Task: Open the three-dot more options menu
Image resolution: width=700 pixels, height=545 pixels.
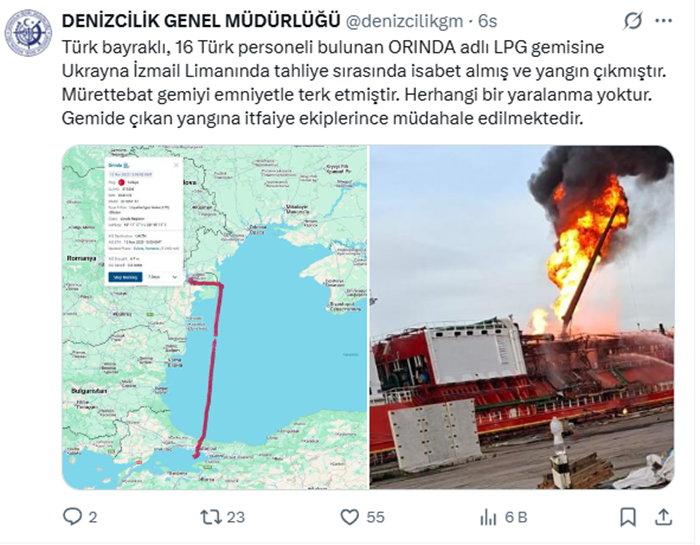Action: click(663, 21)
